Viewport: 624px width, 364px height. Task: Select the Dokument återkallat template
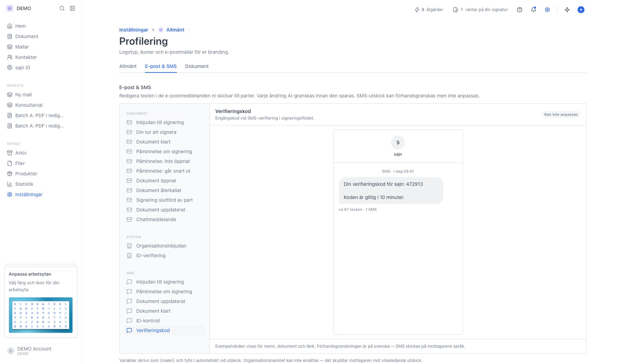(x=164, y=190)
